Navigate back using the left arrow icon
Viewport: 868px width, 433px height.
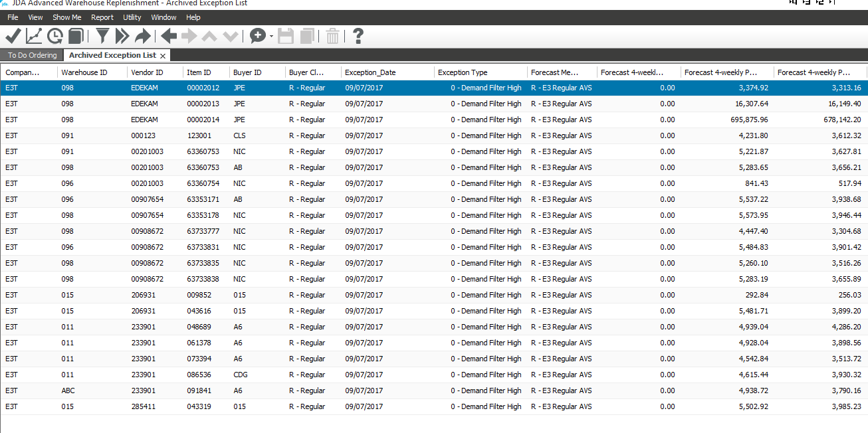168,37
